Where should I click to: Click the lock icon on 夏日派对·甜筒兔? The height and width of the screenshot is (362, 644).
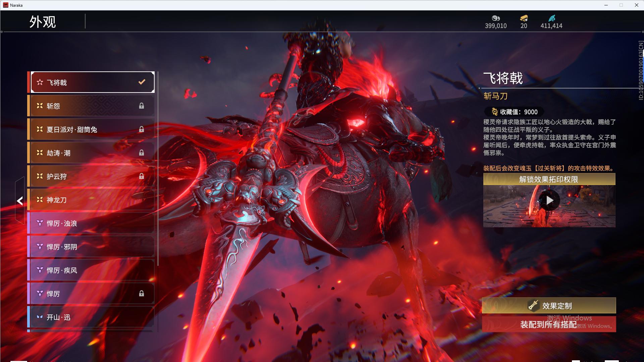coord(142,129)
